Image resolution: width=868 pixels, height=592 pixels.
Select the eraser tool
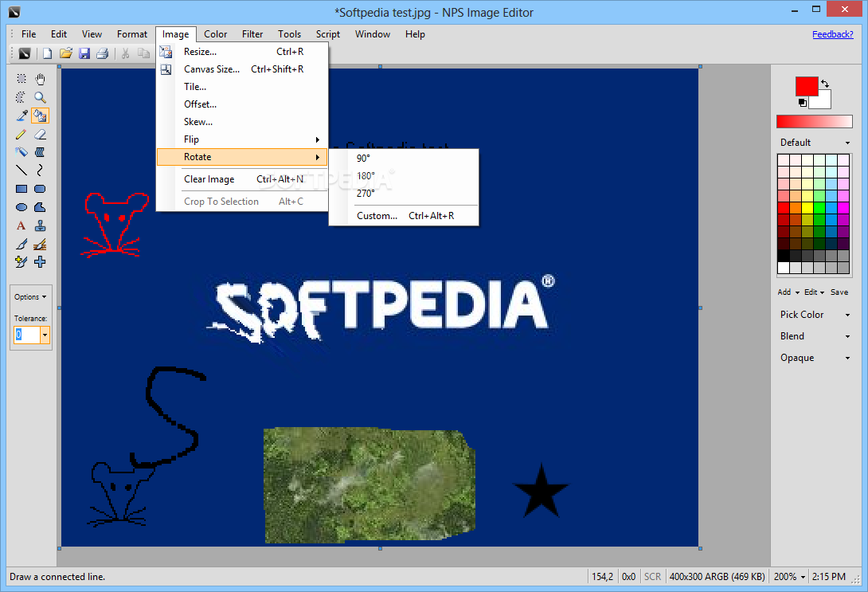pyautogui.click(x=40, y=134)
